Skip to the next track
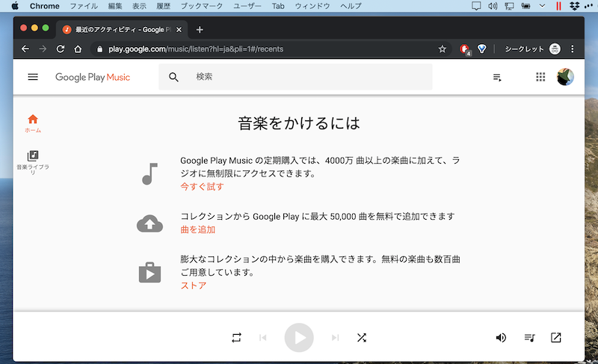 pos(335,338)
